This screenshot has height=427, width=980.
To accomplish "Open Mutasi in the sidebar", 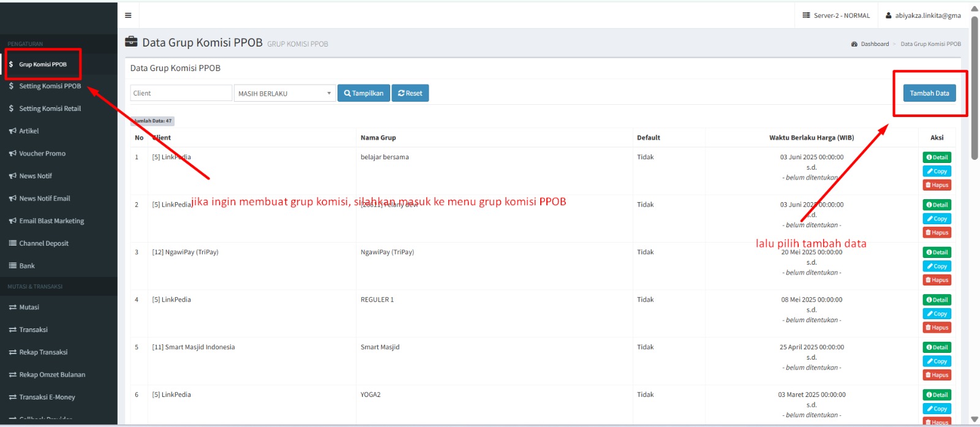I will (x=29, y=308).
